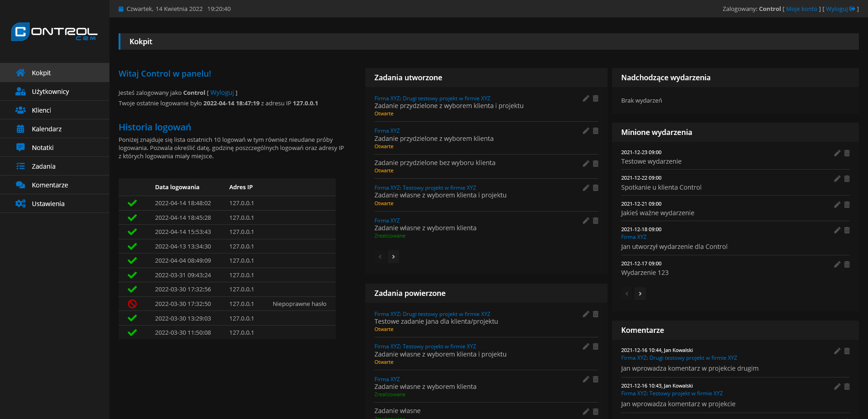Delete assigned task 'Zadanie własne z wyborem klienta'

click(595, 379)
